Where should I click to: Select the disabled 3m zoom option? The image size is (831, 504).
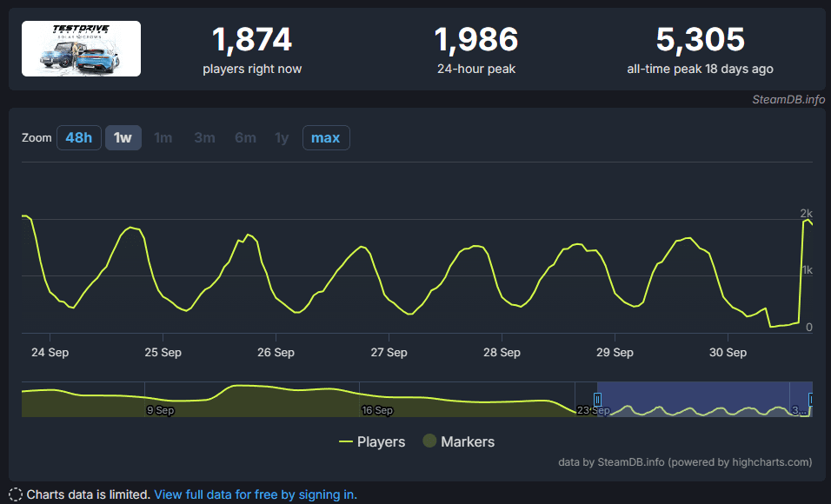tap(204, 138)
